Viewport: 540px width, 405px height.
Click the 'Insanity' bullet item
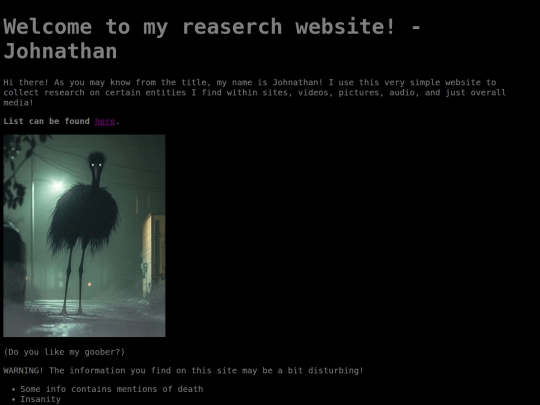[x=41, y=399]
